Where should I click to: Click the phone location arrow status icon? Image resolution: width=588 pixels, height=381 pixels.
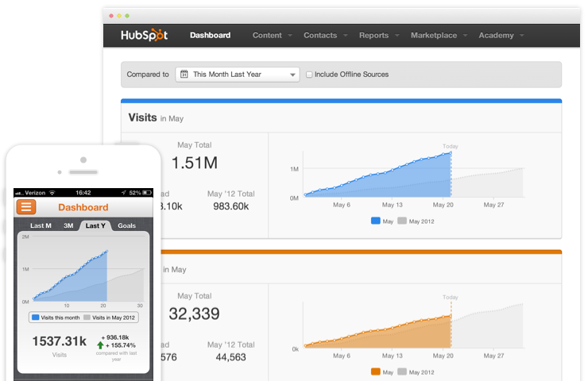point(124,193)
